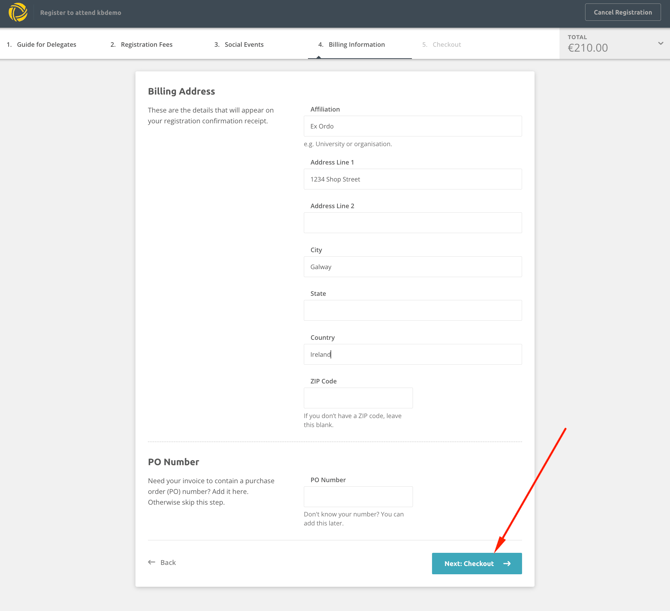Click the Next: Checkout button
The image size is (670, 611).
476,564
